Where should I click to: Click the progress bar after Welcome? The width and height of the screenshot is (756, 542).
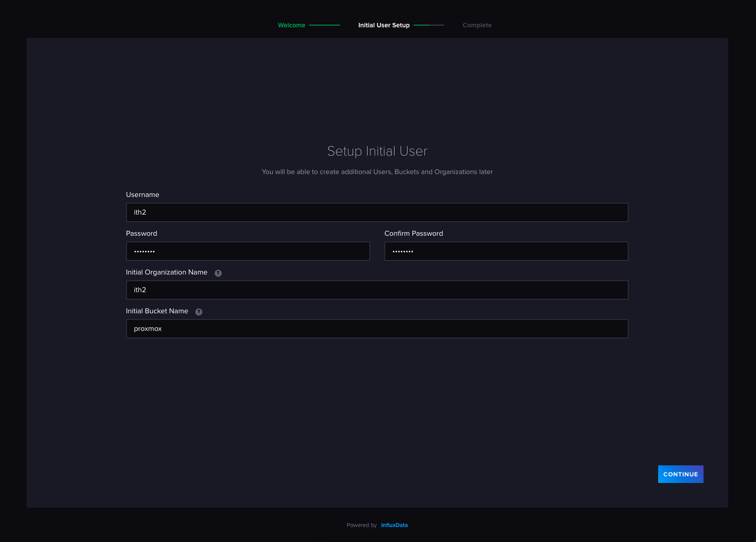click(325, 25)
